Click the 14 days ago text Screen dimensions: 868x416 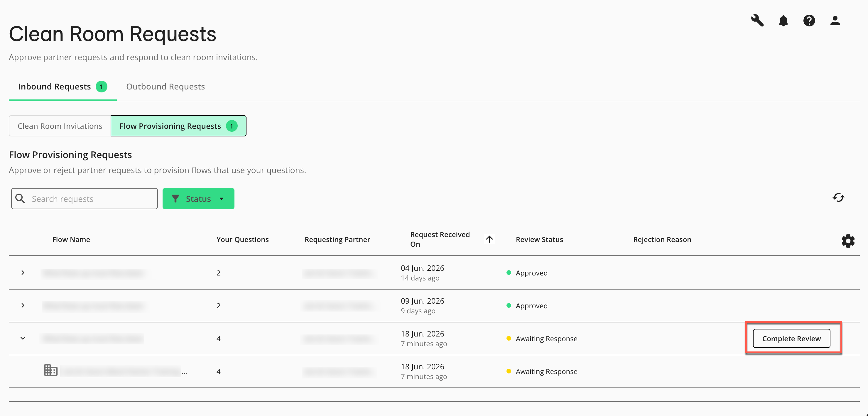(x=420, y=278)
